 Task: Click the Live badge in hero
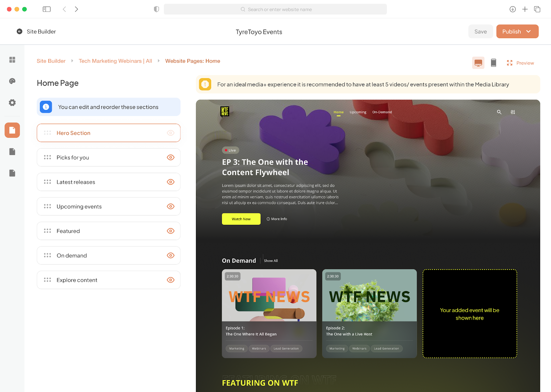tap(230, 150)
